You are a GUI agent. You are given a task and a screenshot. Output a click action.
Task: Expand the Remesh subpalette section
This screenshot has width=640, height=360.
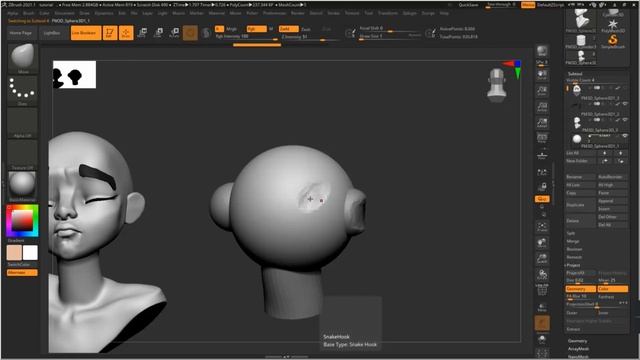[x=574, y=257]
